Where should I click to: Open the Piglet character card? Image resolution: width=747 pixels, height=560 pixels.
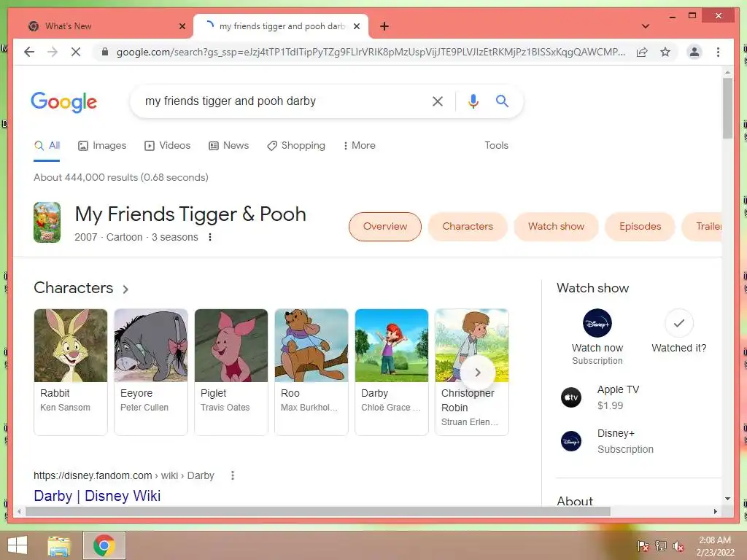click(231, 372)
